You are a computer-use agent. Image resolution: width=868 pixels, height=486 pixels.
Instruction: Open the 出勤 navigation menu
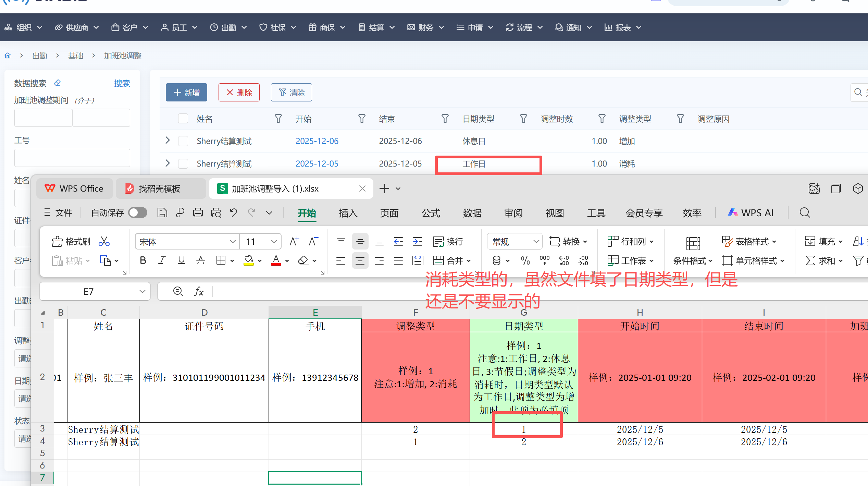pos(228,27)
